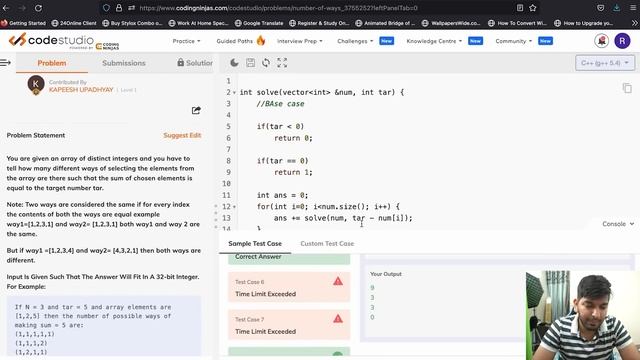The height and width of the screenshot is (360, 640).
Task: Open the Google Translate bookmark
Action: pos(259,23)
